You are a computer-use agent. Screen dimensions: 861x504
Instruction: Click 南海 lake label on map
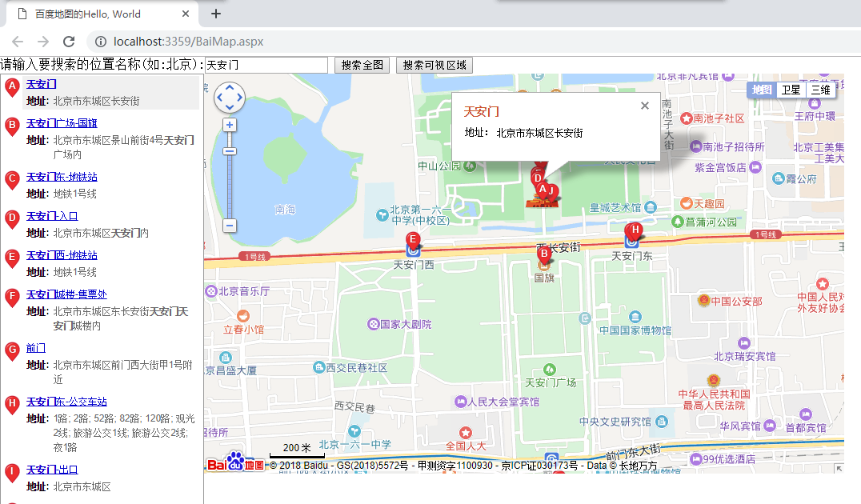(285, 210)
